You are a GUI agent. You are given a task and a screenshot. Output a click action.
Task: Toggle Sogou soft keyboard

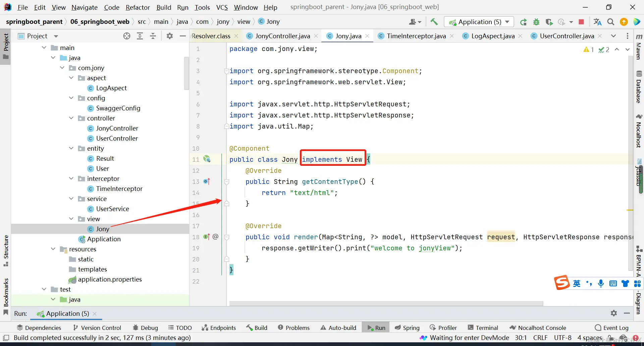pyautogui.click(x=613, y=284)
